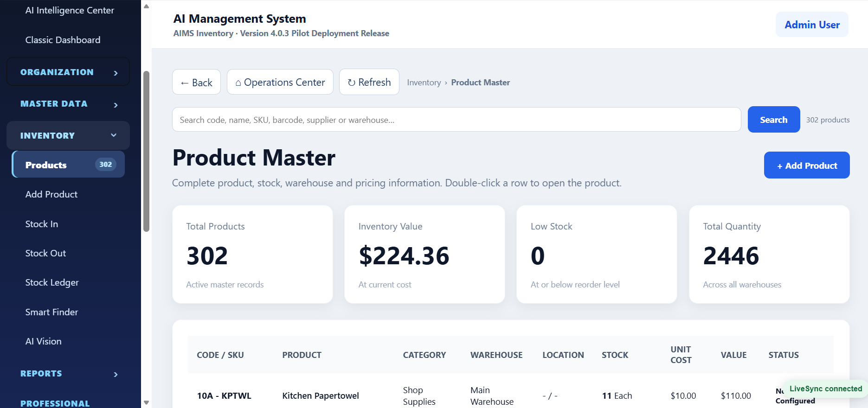Click the PRODUCT column header
This screenshot has width=868, height=408.
(x=302, y=355)
